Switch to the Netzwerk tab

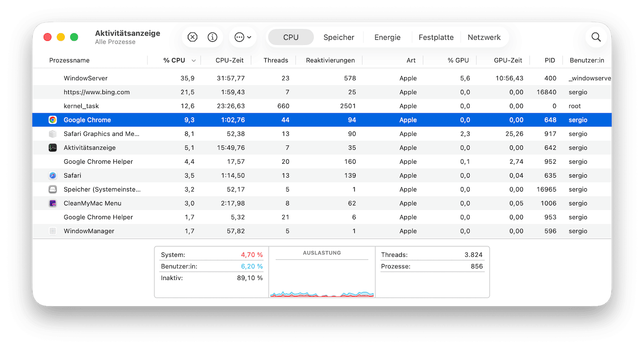coord(484,37)
